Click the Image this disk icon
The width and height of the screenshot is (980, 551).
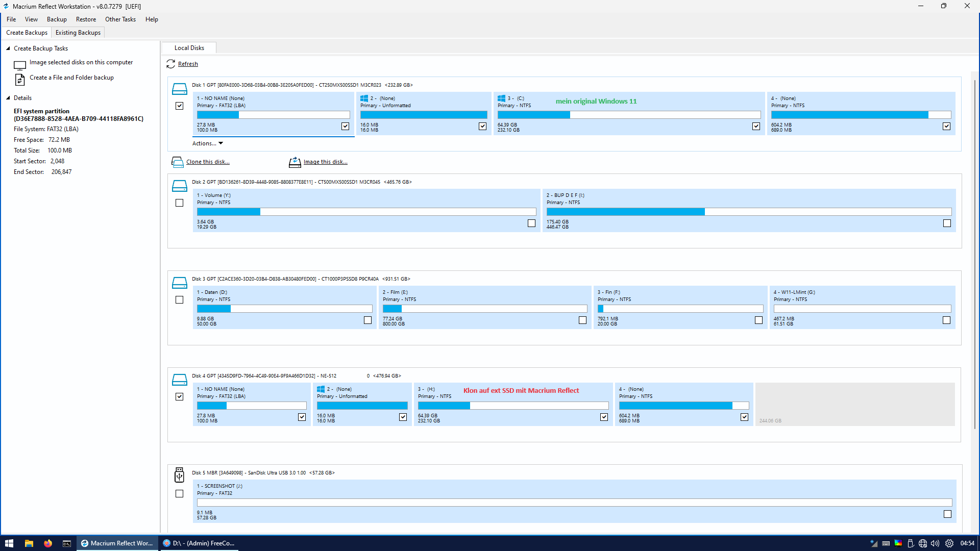pos(295,162)
